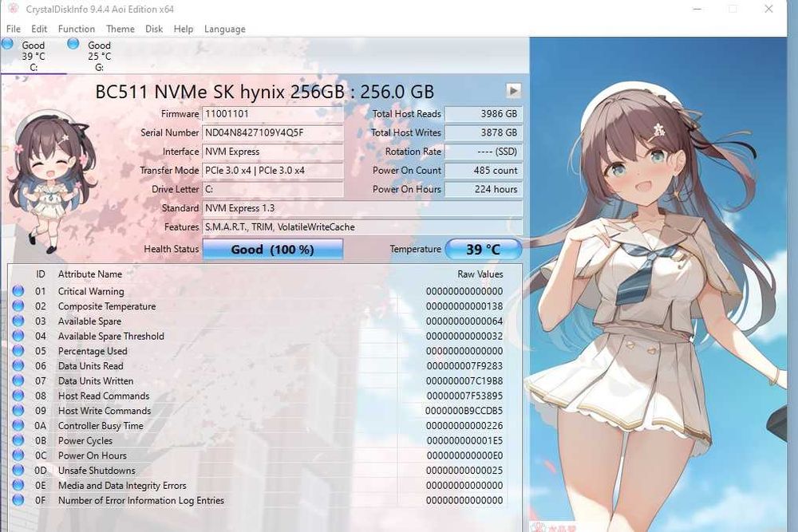Click the Transfer Mode field

[x=273, y=171]
